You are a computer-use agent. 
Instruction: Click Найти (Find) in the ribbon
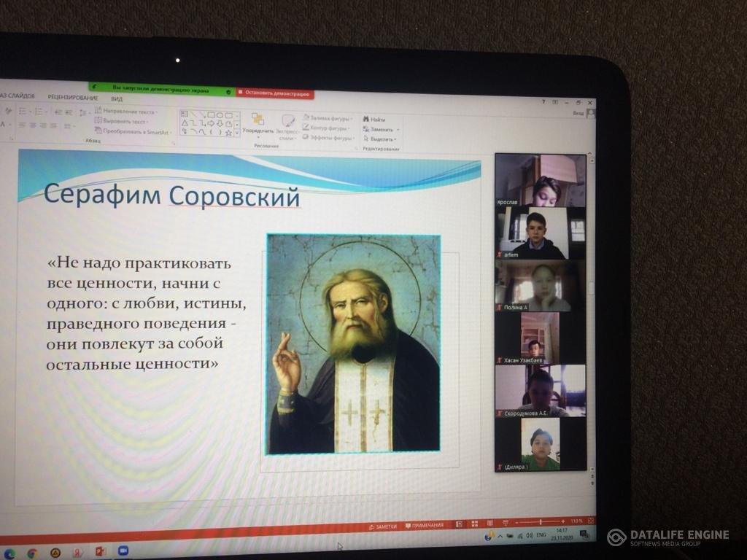(373, 119)
